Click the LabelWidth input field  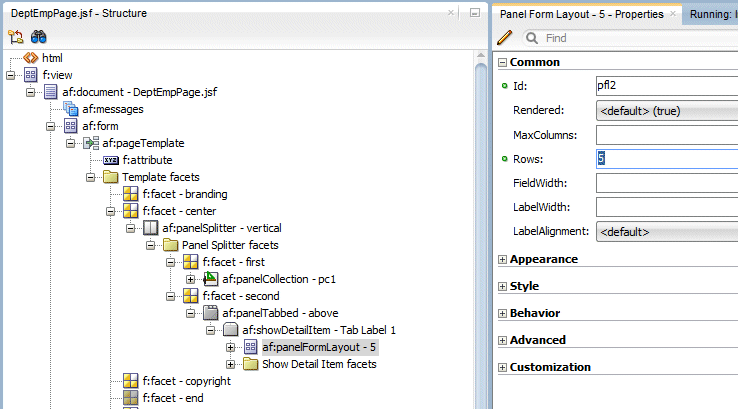tap(667, 207)
